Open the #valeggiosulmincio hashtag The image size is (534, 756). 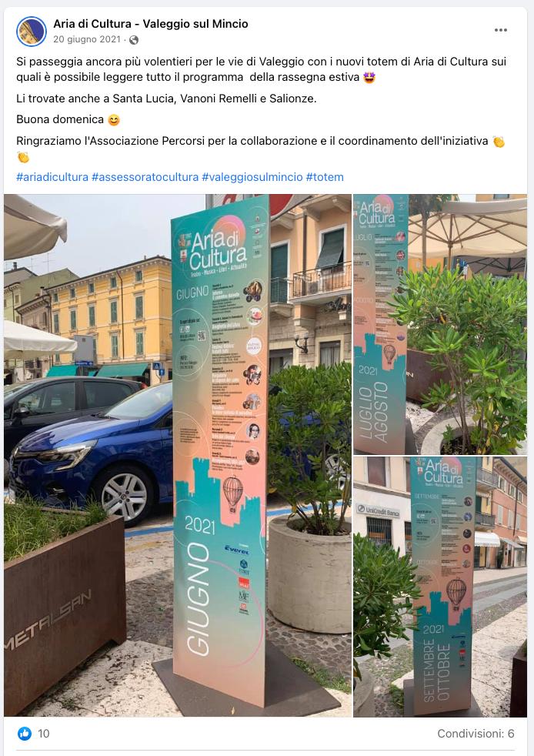[252, 177]
